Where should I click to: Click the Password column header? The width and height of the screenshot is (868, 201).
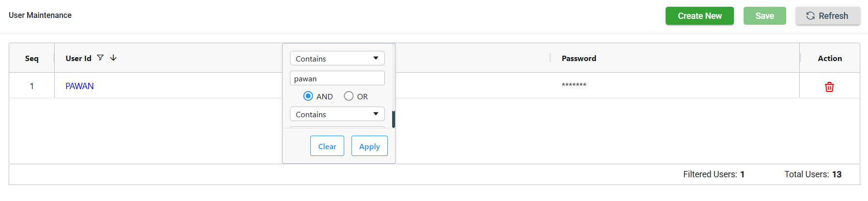point(579,59)
